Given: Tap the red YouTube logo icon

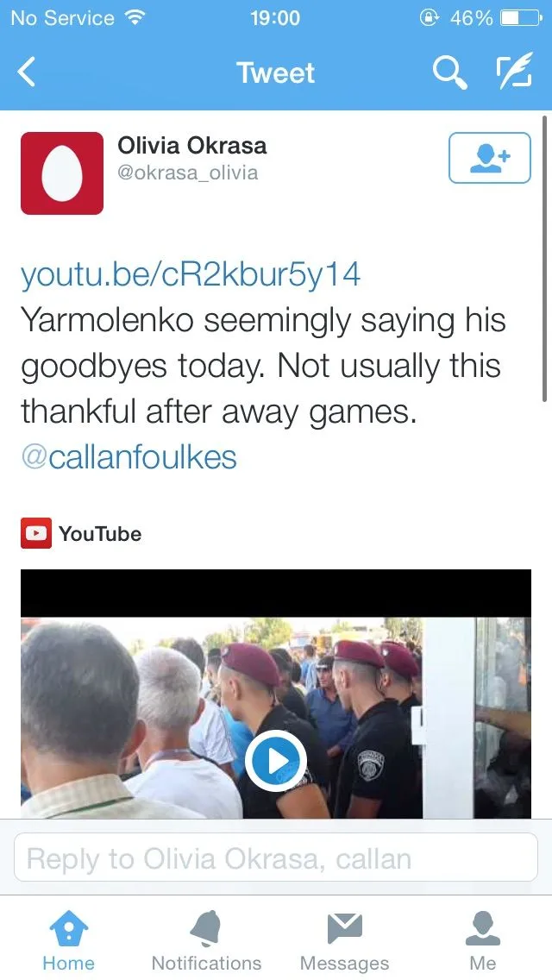Looking at the screenshot, I should (36, 533).
